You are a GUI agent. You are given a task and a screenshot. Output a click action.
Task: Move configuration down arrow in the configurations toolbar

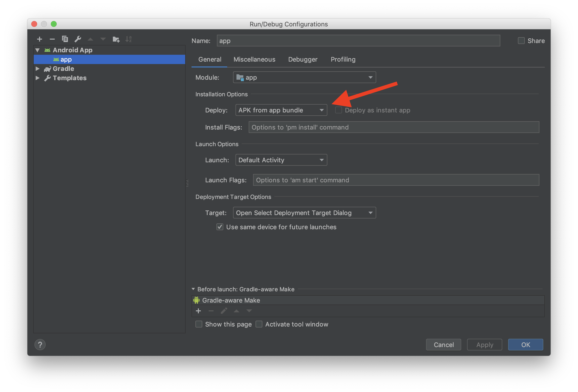click(x=103, y=39)
